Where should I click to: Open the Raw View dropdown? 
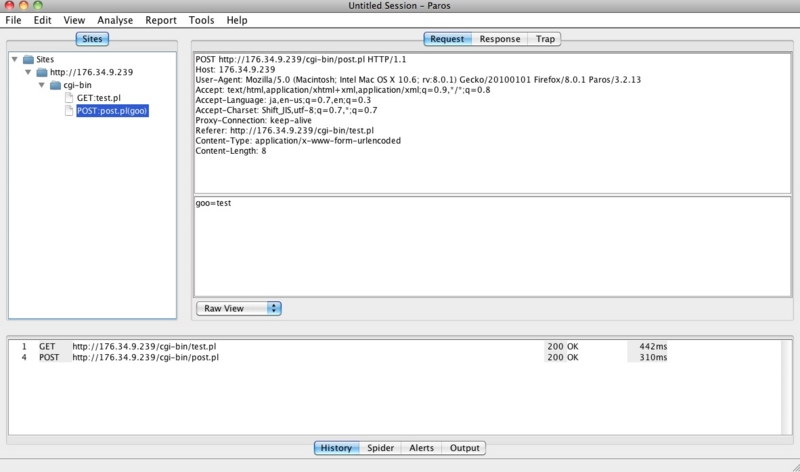tap(239, 308)
